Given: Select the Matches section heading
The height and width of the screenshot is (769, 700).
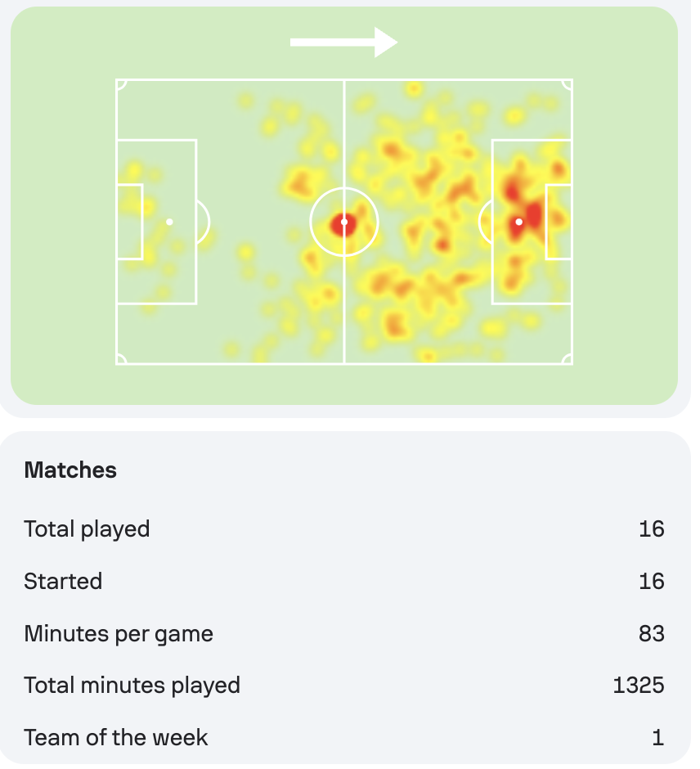Looking at the screenshot, I should 70,470.
